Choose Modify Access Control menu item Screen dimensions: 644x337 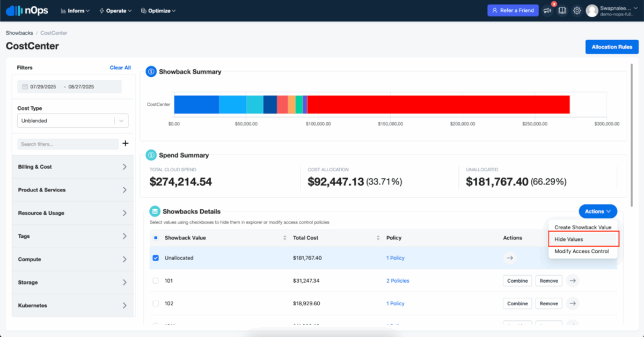pos(582,251)
